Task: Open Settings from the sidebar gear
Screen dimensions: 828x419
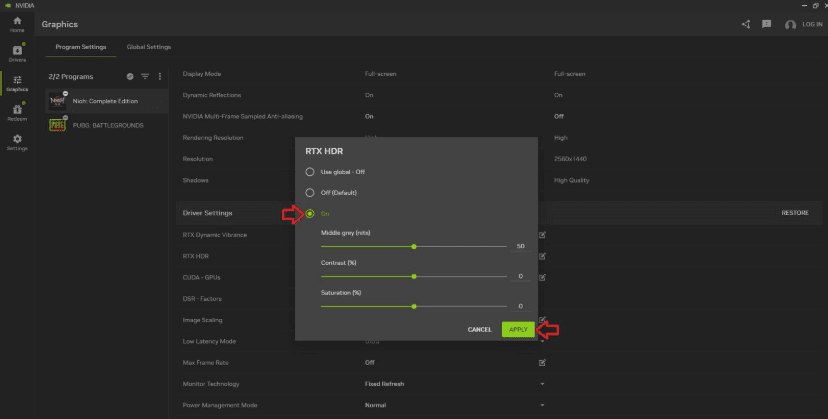Action: click(x=17, y=142)
